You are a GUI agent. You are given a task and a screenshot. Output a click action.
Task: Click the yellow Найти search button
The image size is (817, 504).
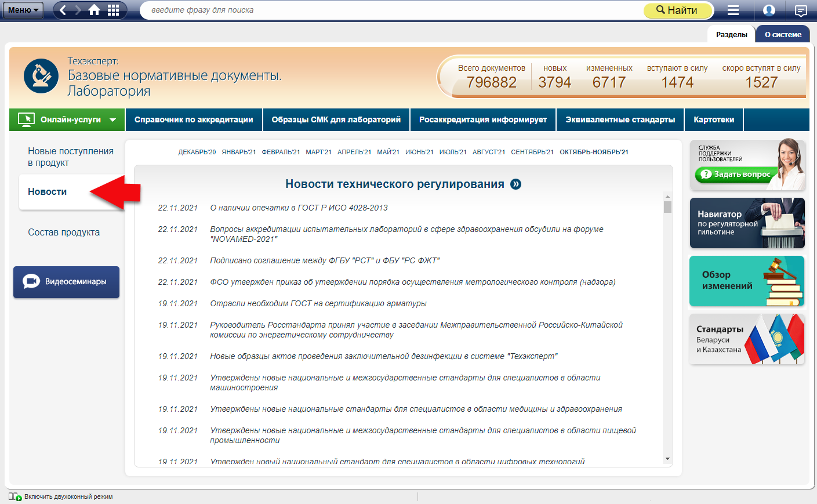coord(677,10)
